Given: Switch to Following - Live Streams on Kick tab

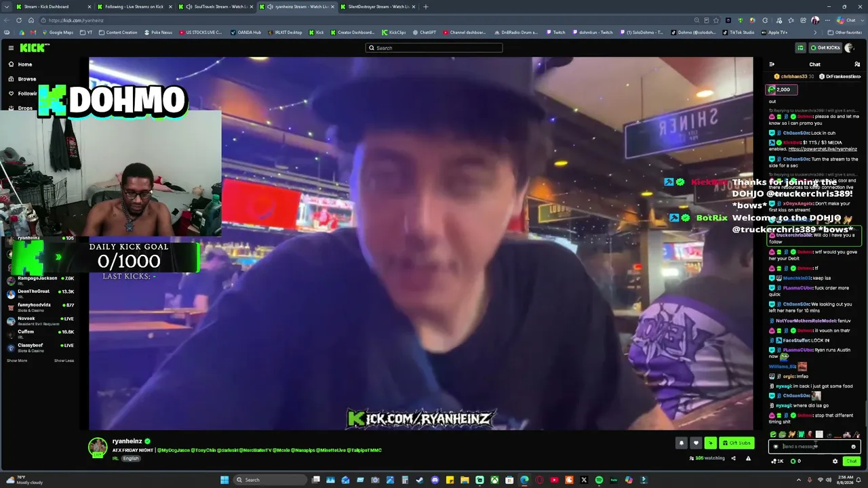Looking at the screenshot, I should [x=134, y=7].
